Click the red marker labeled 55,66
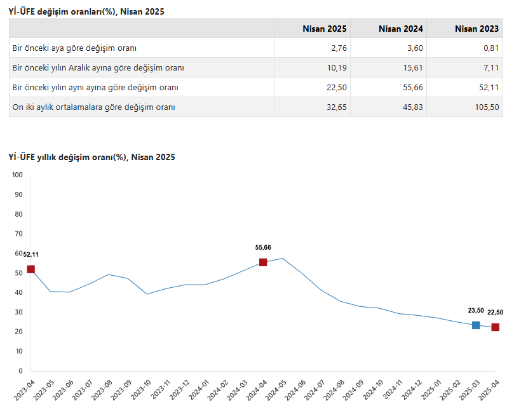507x420 pixels. (263, 262)
